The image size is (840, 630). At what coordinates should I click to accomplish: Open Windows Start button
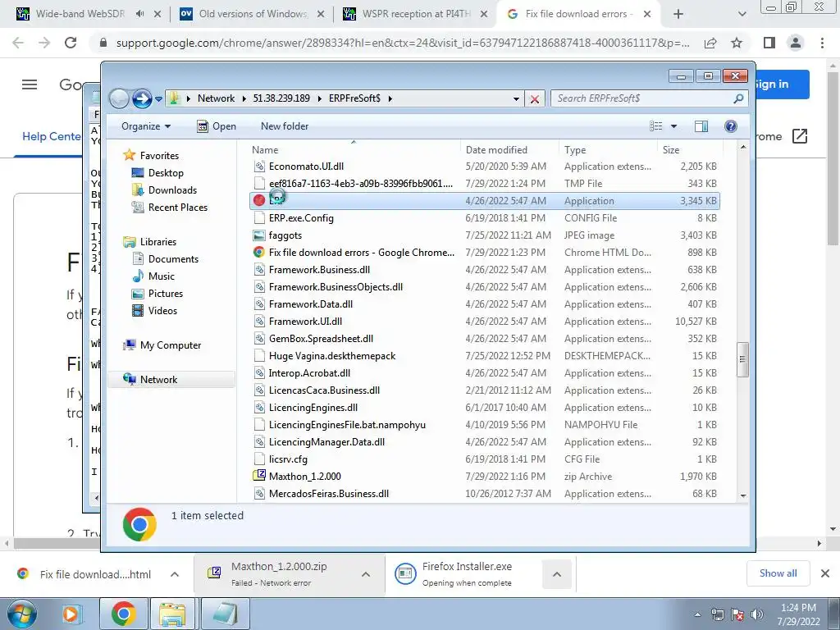click(x=22, y=614)
